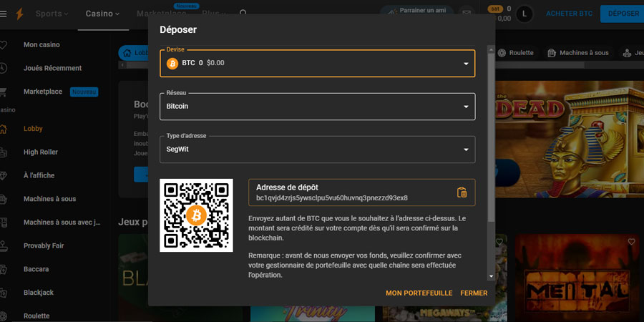Open Roulette in the sidebar
644x322 pixels.
pos(36,316)
